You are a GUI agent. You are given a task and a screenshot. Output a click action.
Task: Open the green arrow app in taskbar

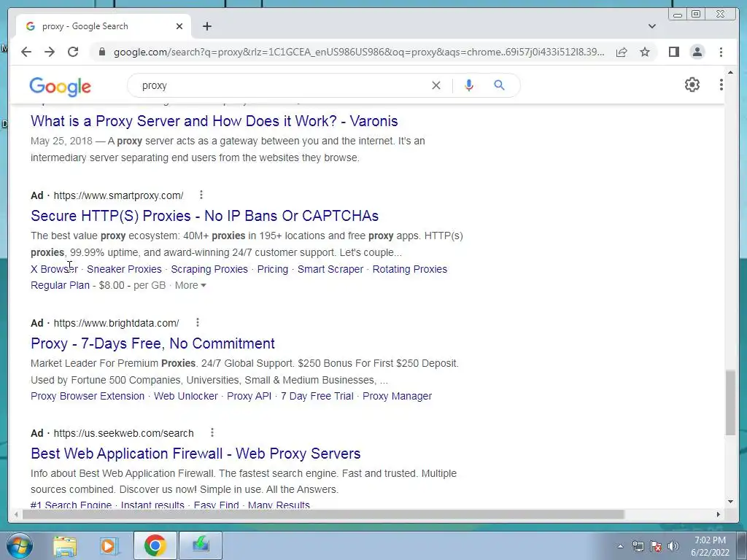tap(201, 545)
